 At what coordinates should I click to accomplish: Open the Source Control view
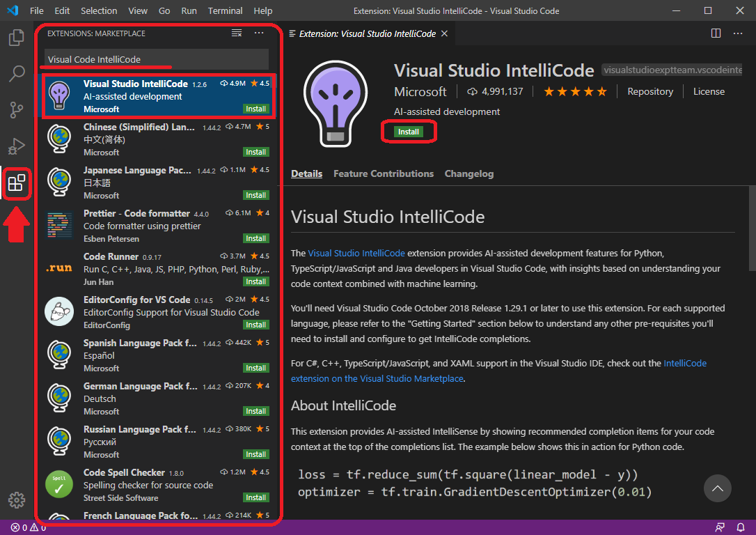[x=17, y=110]
